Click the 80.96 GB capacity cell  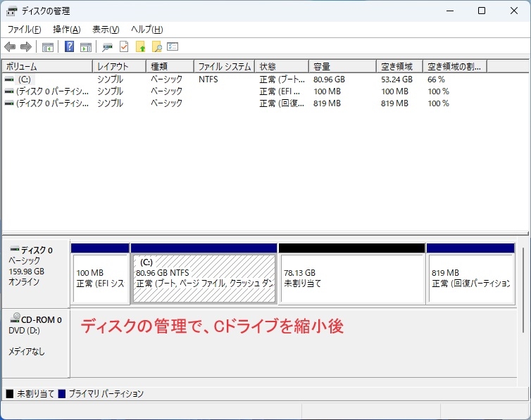pyautogui.click(x=329, y=79)
